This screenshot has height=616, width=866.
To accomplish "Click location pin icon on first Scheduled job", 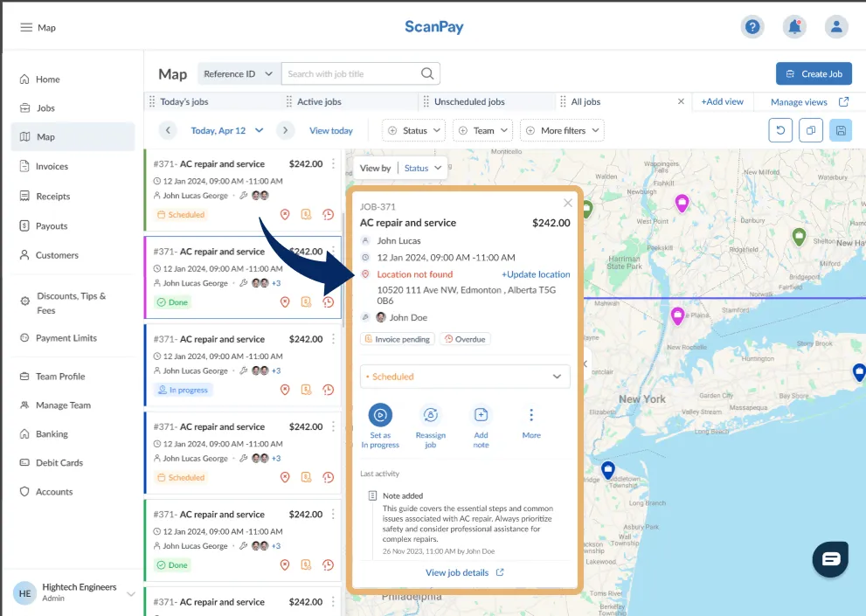I will [285, 214].
